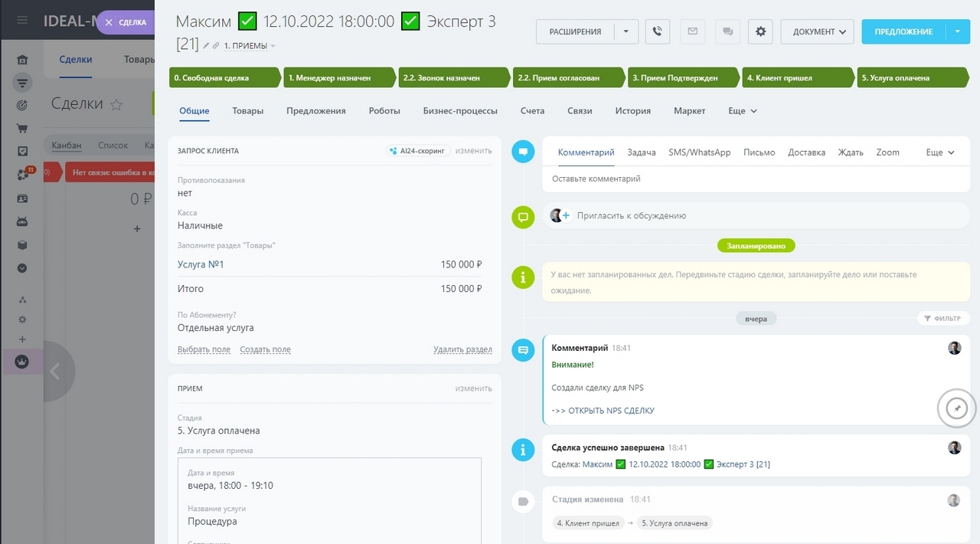Open the deal settings gear icon
This screenshot has height=544, width=980.
760,31
